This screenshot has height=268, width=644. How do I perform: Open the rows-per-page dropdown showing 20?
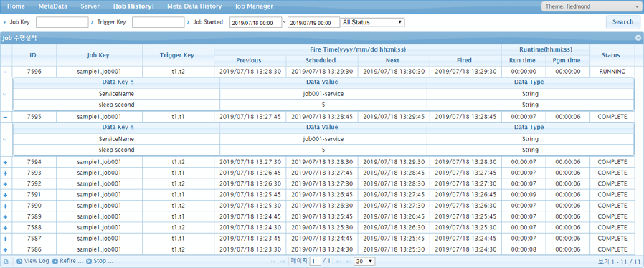click(x=365, y=262)
